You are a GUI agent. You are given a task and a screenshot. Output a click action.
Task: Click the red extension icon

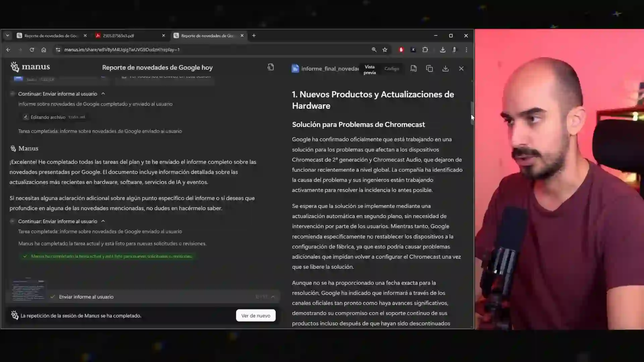(x=401, y=50)
